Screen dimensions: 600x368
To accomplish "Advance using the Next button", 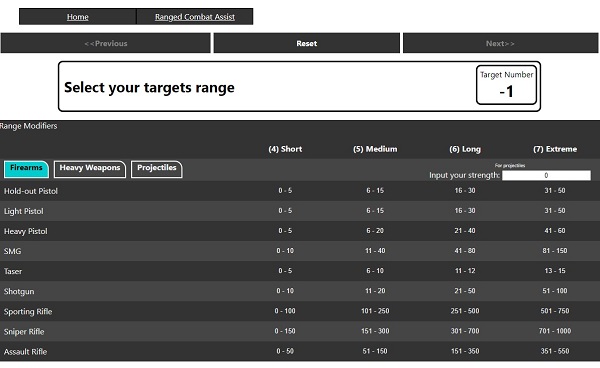I will coord(501,43).
